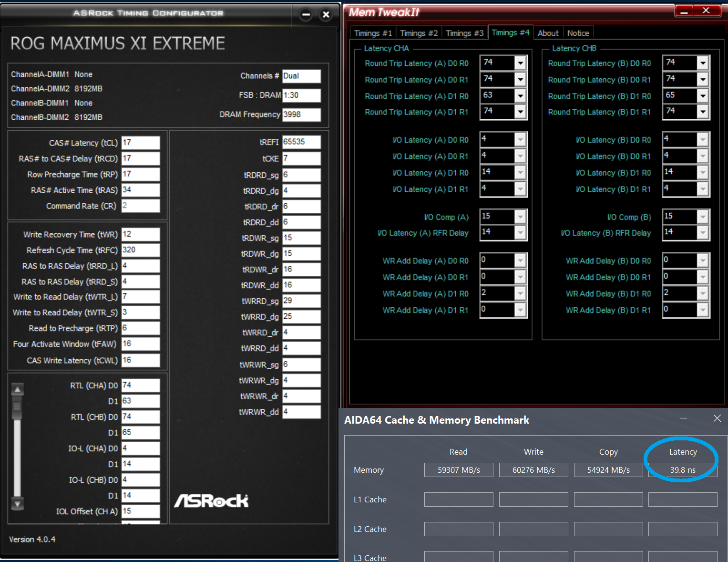Click the Memory Latency 39.8 ns result
This screenshot has height=562, width=728.
682,470
